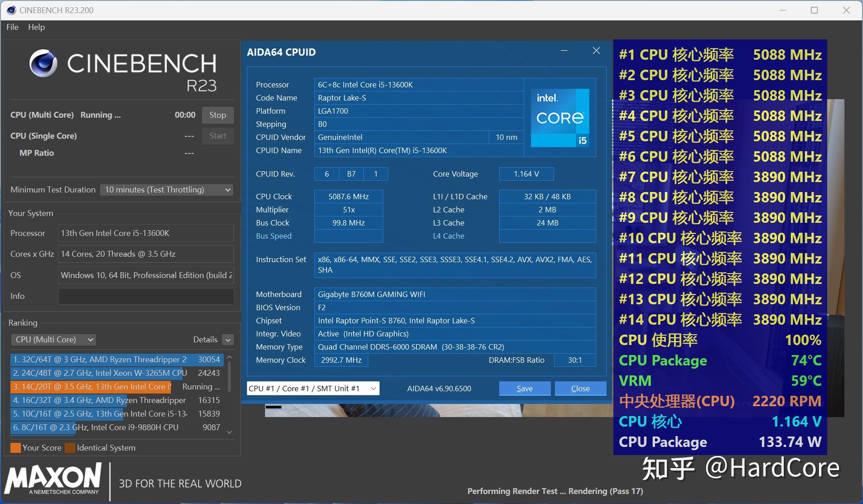Click the Bus Clock value 99.8 MHz
This screenshot has width=863, height=504.
point(348,223)
